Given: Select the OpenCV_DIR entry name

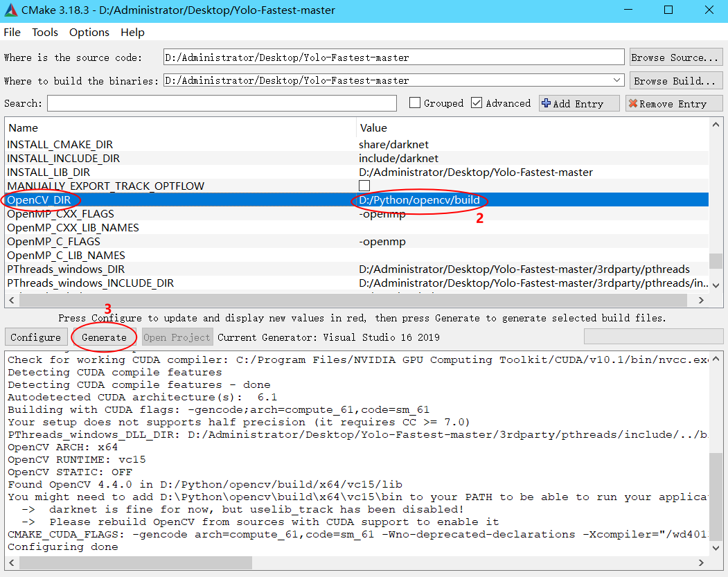Looking at the screenshot, I should coord(39,200).
